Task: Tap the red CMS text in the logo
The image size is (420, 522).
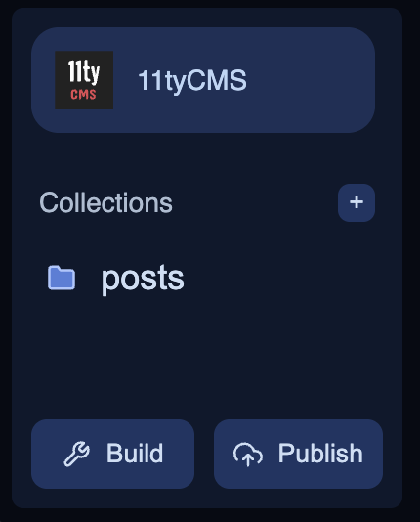Action: [83, 95]
